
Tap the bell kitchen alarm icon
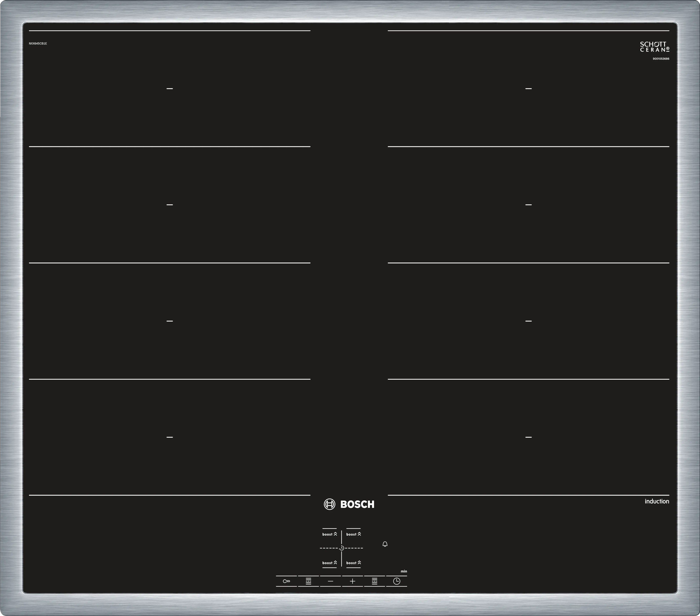tap(385, 544)
